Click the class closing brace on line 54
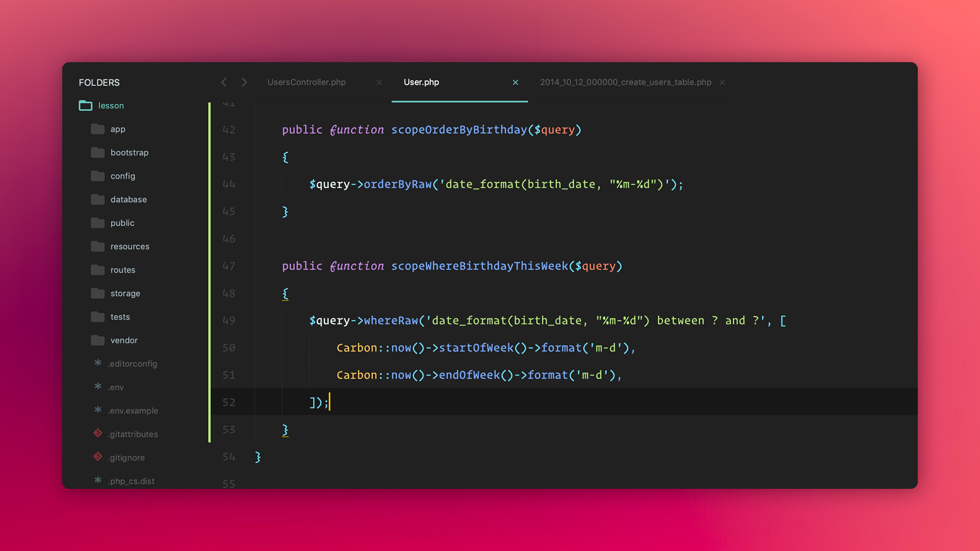The image size is (980, 551). tap(258, 457)
